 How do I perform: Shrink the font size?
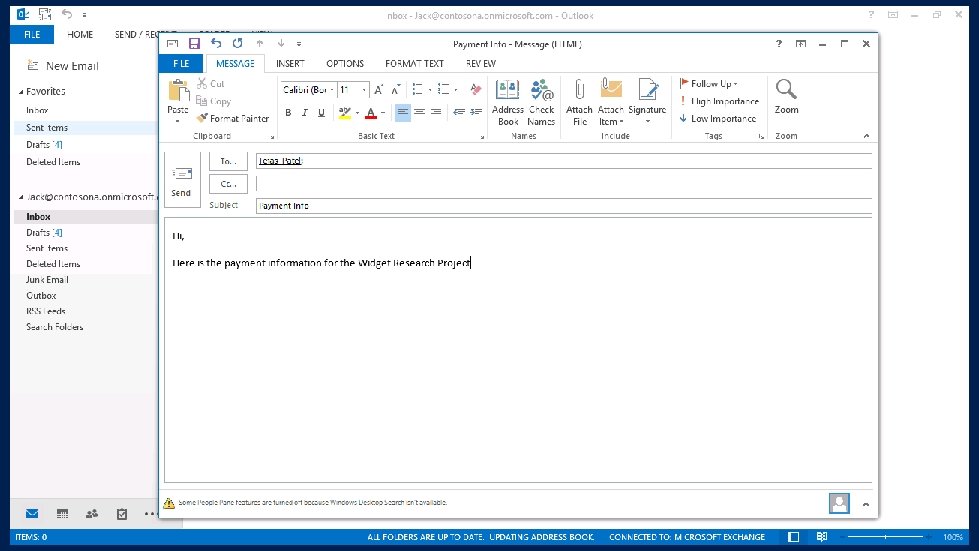(x=395, y=90)
